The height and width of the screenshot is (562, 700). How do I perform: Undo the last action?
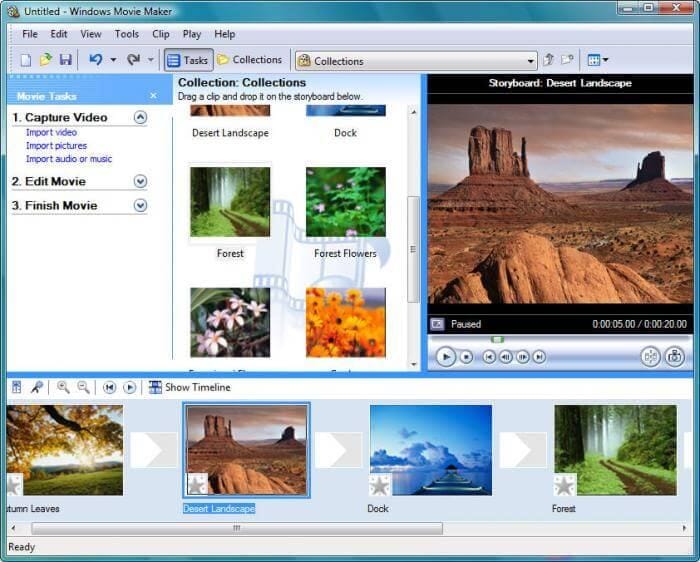click(96, 59)
